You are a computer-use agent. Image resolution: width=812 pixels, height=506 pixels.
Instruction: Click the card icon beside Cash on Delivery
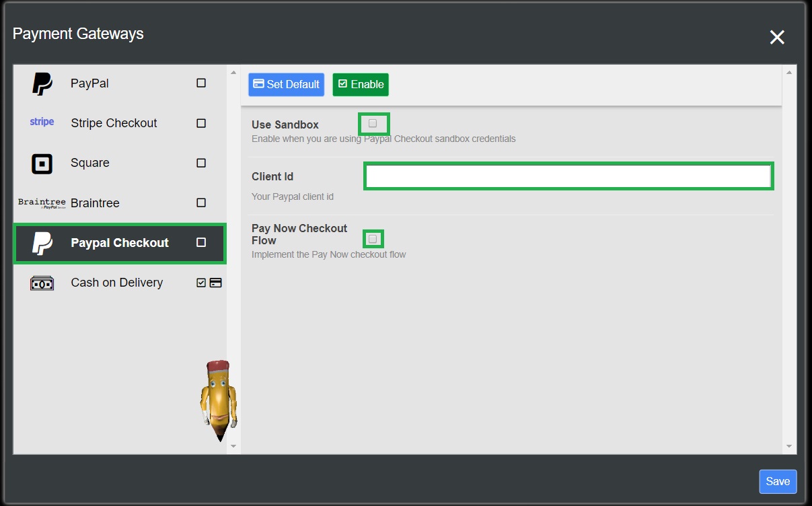215,283
